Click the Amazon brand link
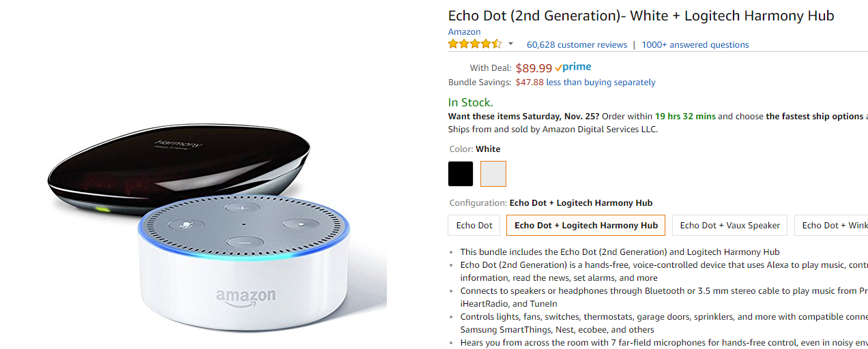Image resolution: width=868 pixels, height=349 pixels. [464, 32]
